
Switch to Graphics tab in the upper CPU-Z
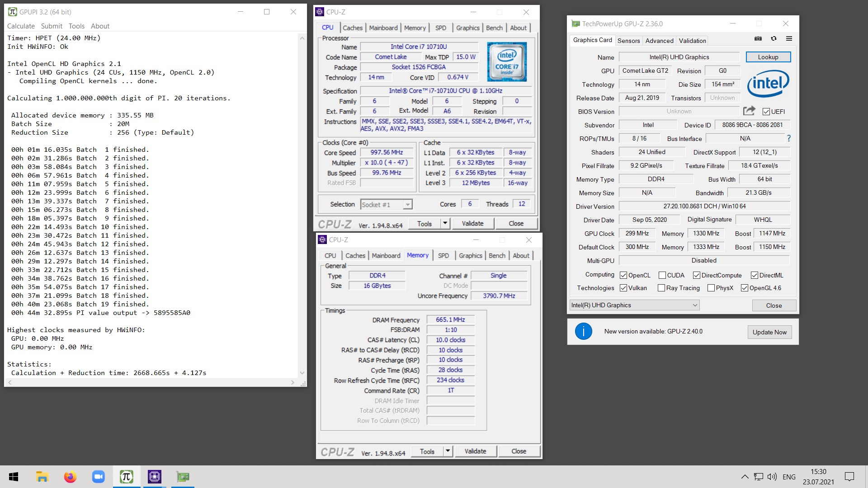pos(467,28)
